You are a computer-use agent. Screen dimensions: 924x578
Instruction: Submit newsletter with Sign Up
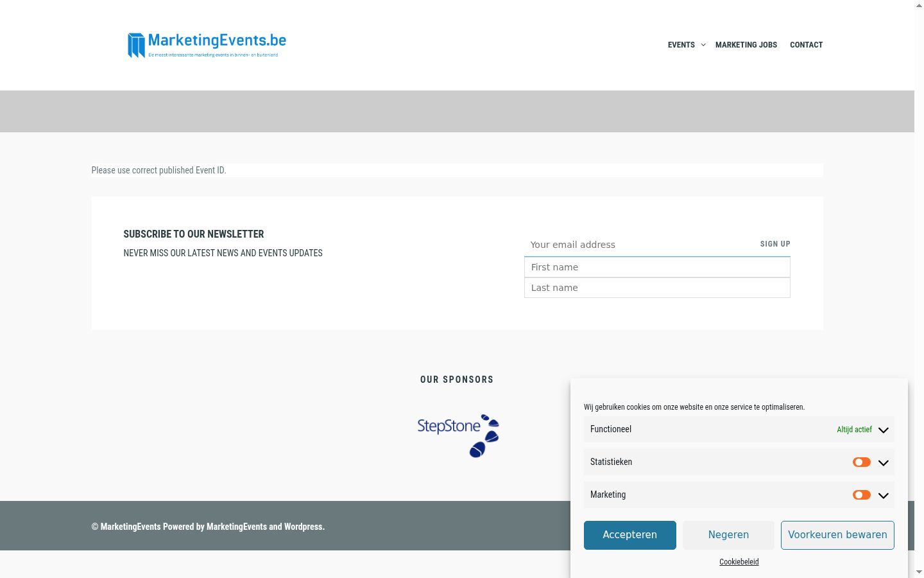pos(775,244)
